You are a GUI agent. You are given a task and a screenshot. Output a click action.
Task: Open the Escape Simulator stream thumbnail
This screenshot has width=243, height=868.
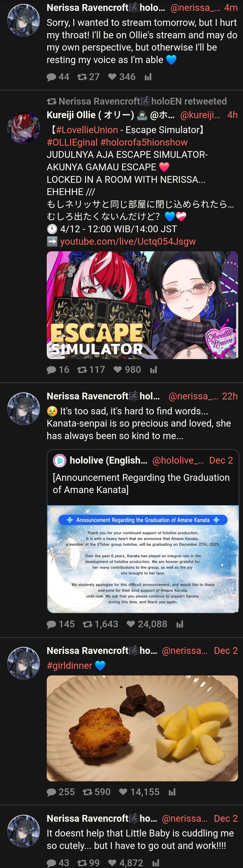coord(142,305)
